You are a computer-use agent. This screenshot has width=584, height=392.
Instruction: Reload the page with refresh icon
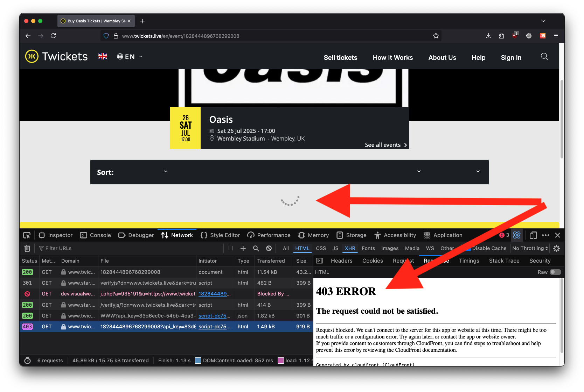[53, 36]
